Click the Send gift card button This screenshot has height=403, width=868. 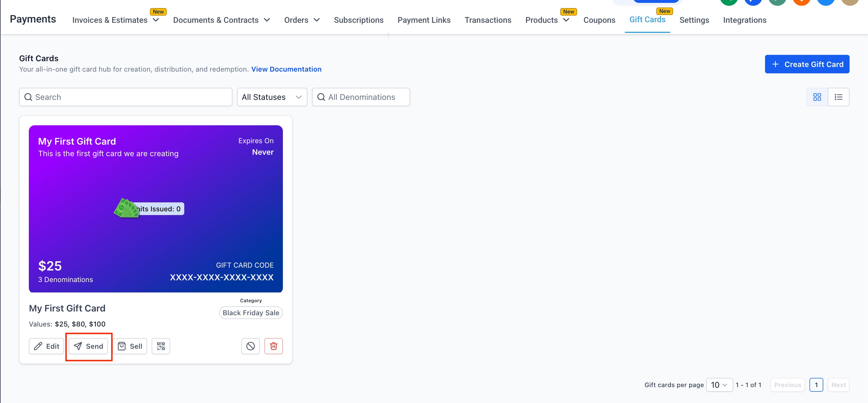pyautogui.click(x=89, y=346)
